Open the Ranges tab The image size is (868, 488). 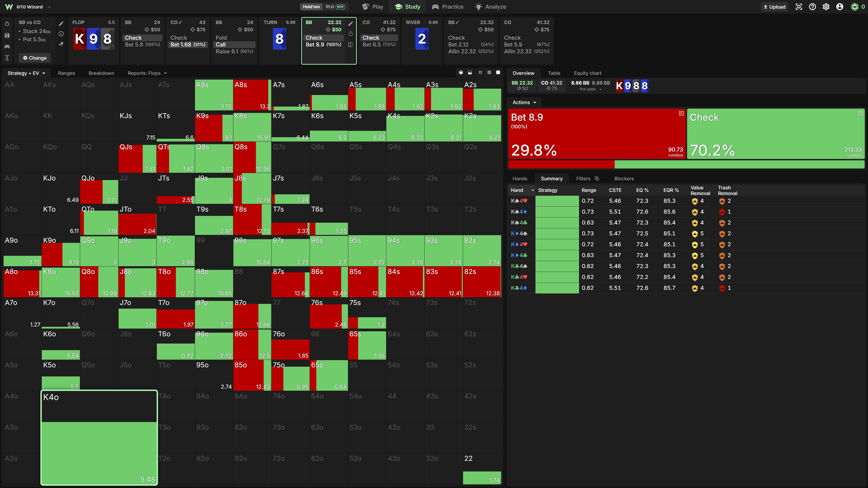(x=66, y=73)
